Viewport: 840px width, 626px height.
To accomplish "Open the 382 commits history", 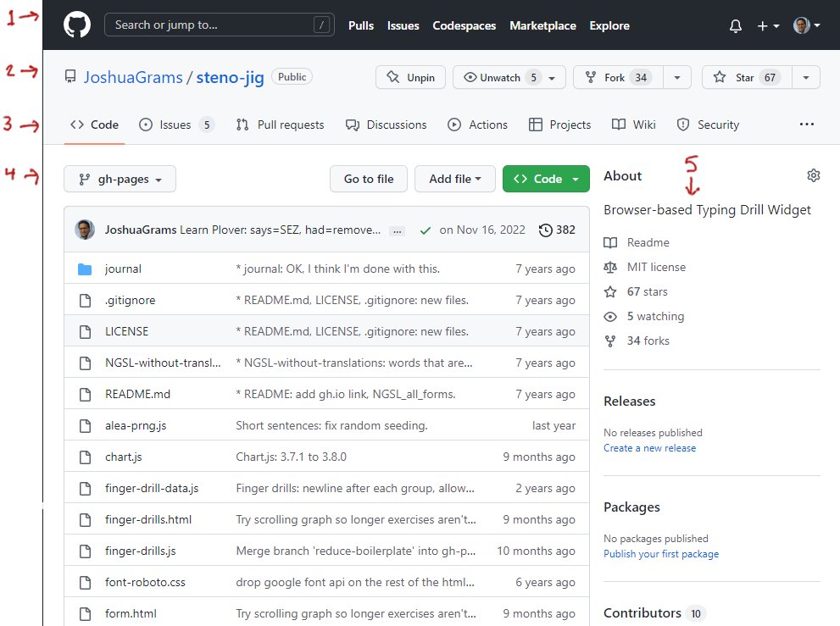I will [x=557, y=230].
